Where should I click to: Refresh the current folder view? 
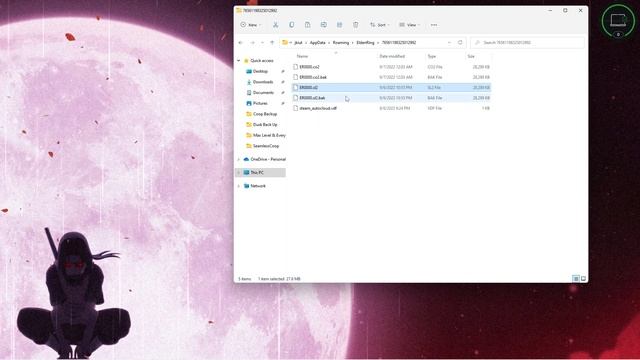click(x=460, y=42)
